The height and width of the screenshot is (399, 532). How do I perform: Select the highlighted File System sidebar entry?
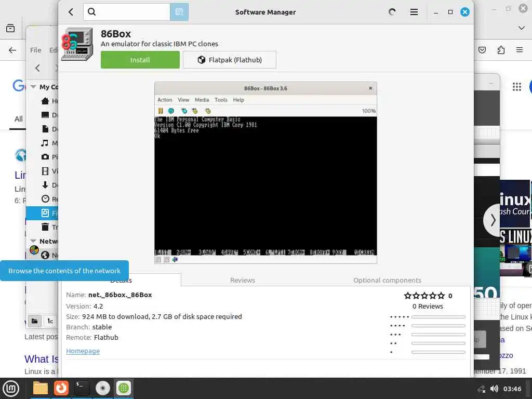coord(42,213)
